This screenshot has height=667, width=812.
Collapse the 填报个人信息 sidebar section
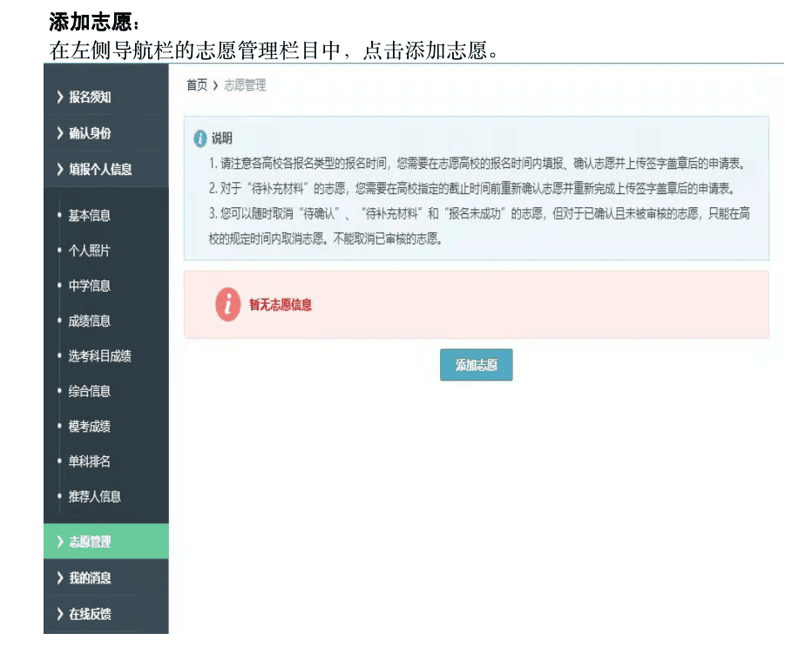pyautogui.click(x=100, y=169)
